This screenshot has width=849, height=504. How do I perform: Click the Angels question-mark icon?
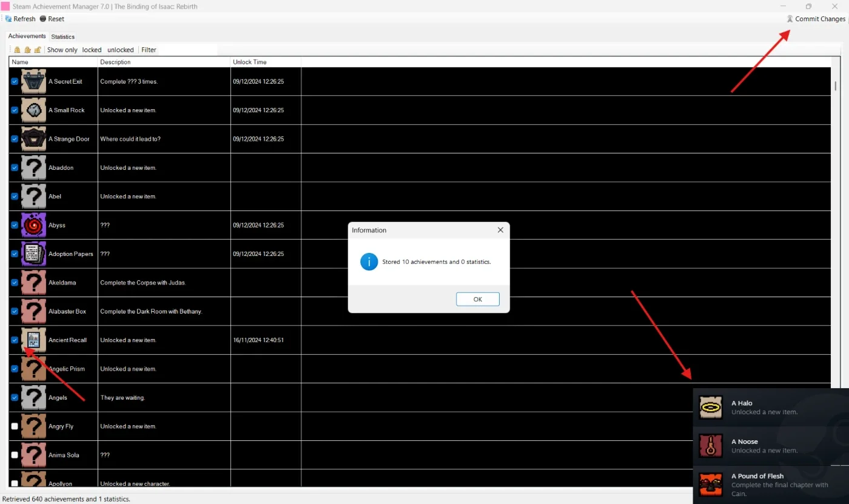(x=34, y=397)
